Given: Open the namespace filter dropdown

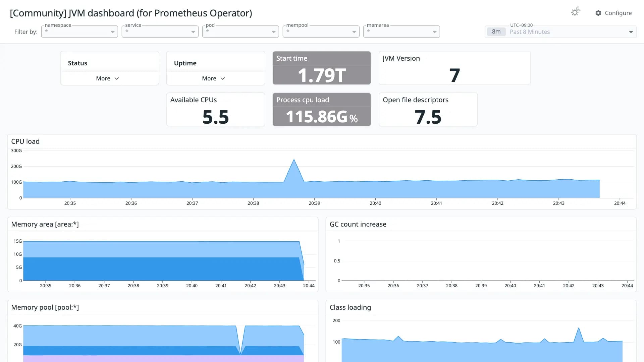Looking at the screenshot, I should coord(79,32).
